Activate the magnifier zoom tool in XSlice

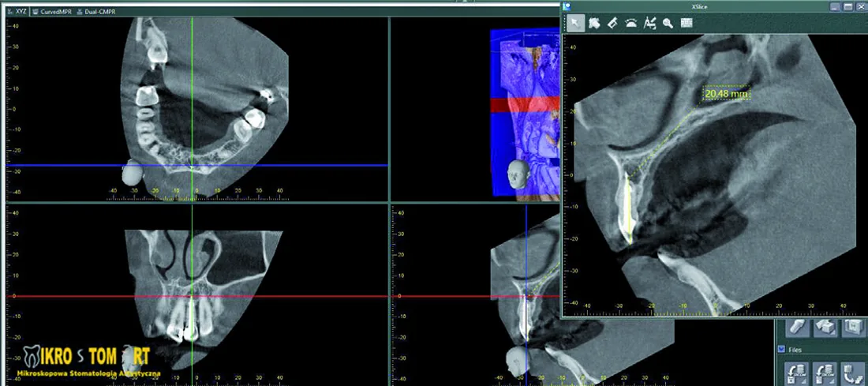tap(668, 23)
